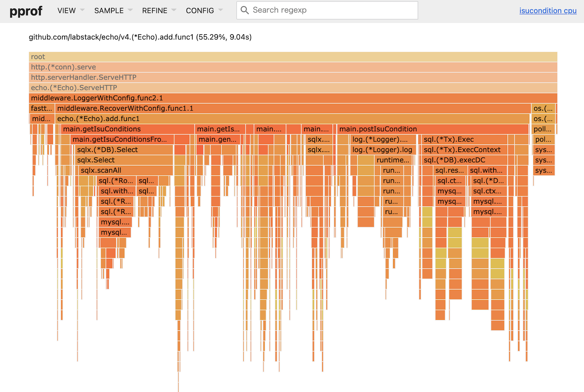Screen dimensions: 584x392
Task: Click the search magnifier icon
Action: 245,10
